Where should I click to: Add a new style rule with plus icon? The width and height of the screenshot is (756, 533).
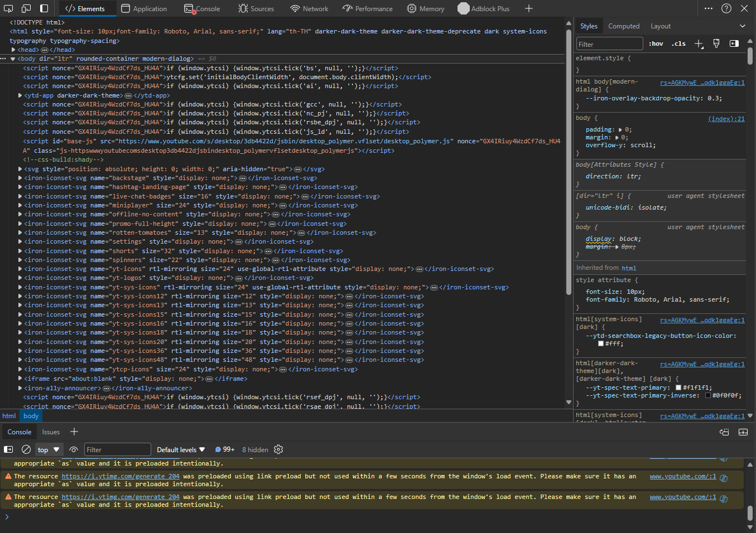[699, 43]
